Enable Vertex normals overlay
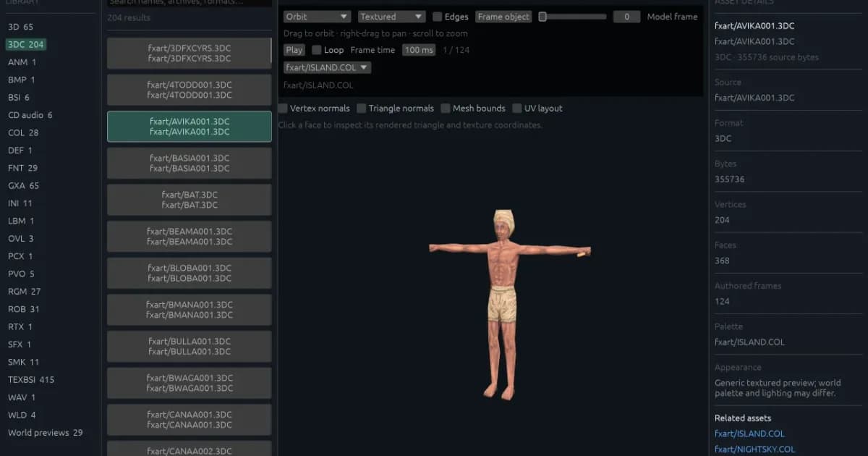The width and height of the screenshot is (868, 456). (x=283, y=109)
